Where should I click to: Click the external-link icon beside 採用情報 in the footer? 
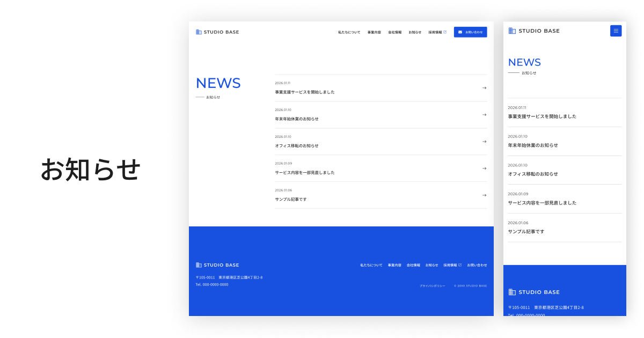460,264
